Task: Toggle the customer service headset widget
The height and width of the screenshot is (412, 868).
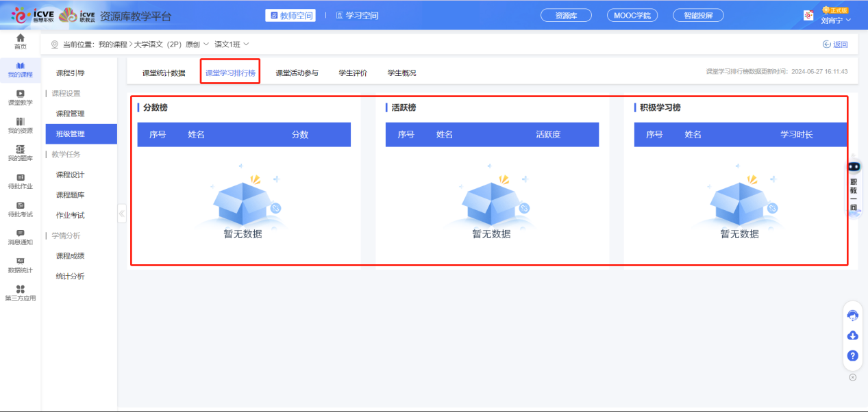Action: (852, 313)
